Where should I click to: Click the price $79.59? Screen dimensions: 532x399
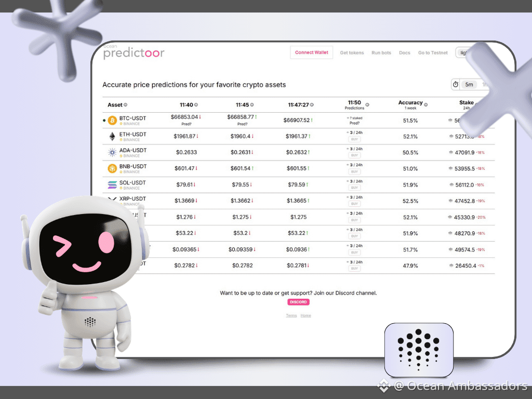pyautogui.click(x=297, y=184)
